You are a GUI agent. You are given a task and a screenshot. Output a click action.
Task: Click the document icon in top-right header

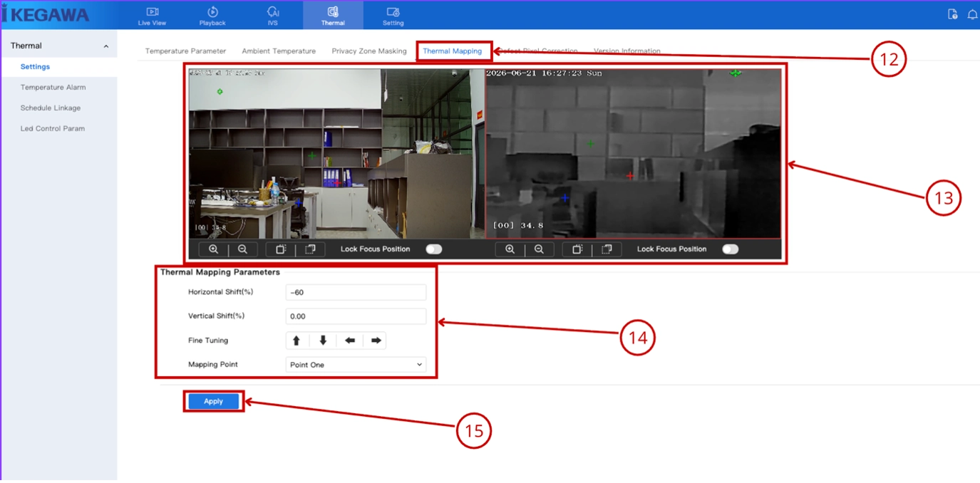pyautogui.click(x=952, y=14)
